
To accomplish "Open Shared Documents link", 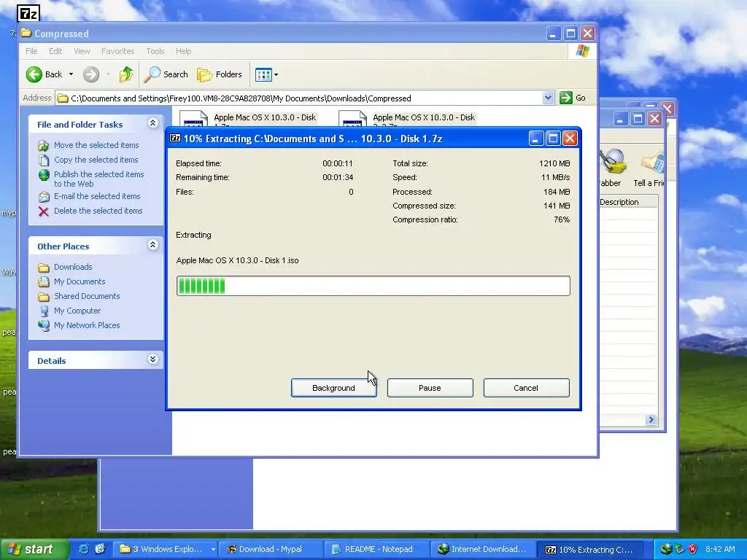I will coord(87,296).
